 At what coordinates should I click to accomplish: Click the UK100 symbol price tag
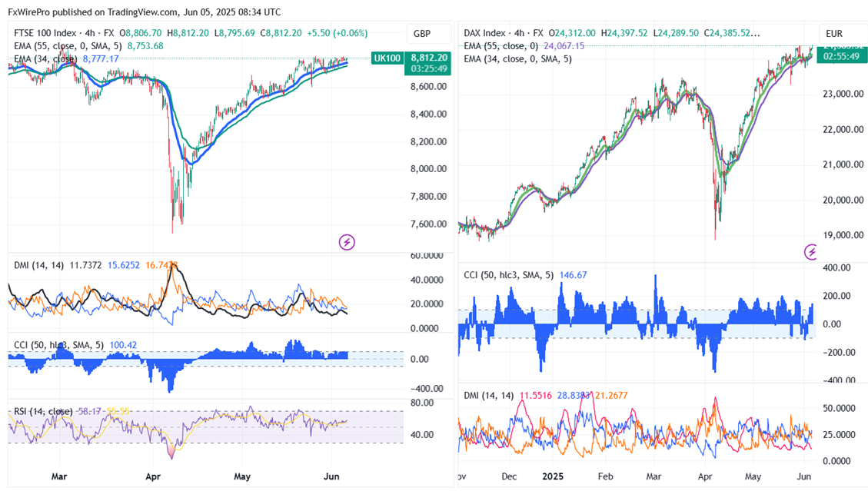387,58
